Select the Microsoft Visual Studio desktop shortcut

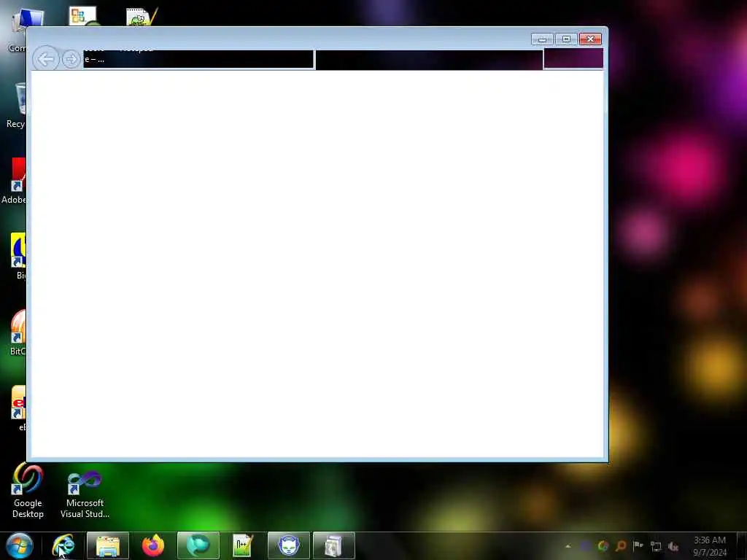[x=85, y=494]
